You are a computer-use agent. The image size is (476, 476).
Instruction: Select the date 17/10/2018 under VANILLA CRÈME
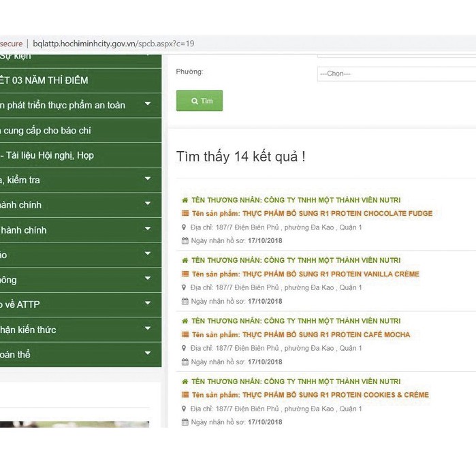coord(265,301)
